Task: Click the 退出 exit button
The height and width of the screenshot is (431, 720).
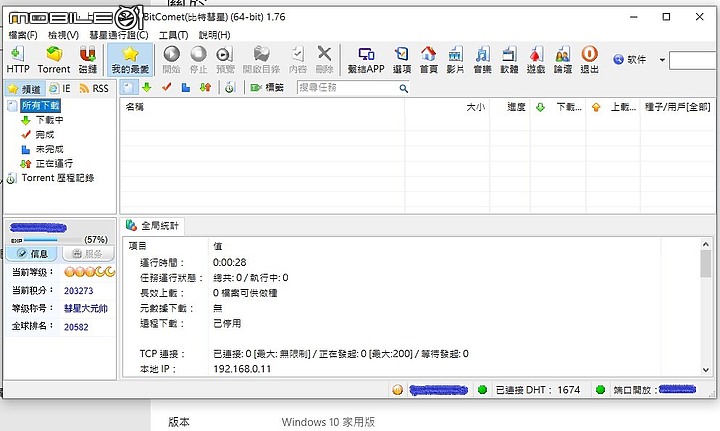Action: click(590, 60)
